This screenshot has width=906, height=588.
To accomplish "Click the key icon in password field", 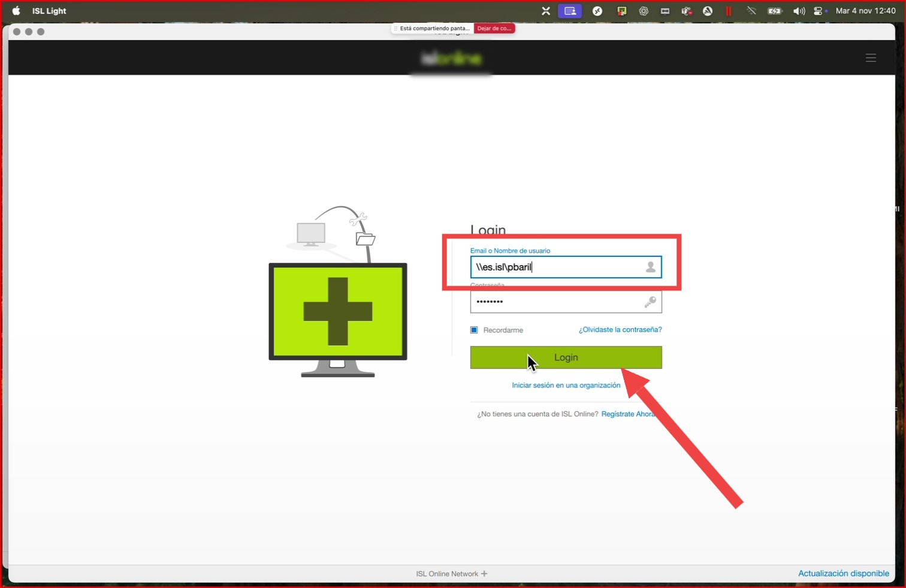I will tap(650, 302).
